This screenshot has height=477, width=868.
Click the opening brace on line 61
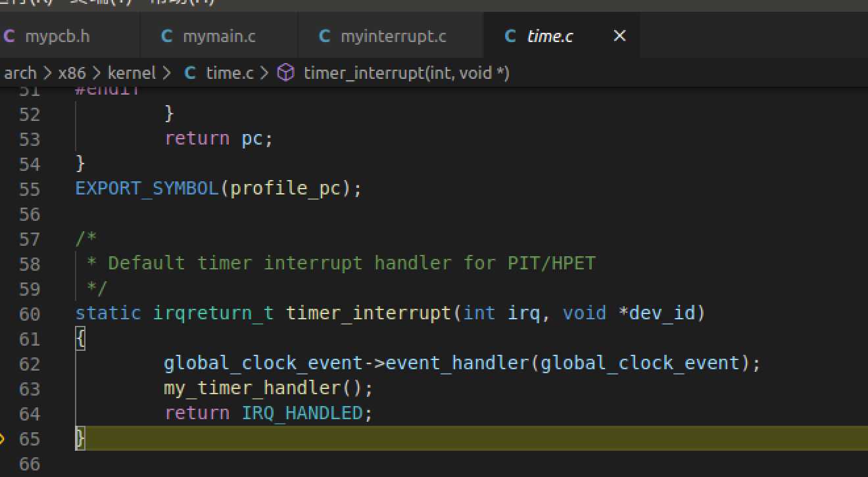click(81, 339)
